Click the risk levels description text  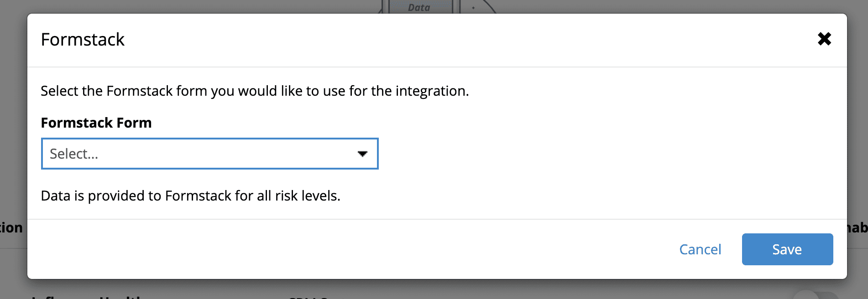click(x=192, y=196)
